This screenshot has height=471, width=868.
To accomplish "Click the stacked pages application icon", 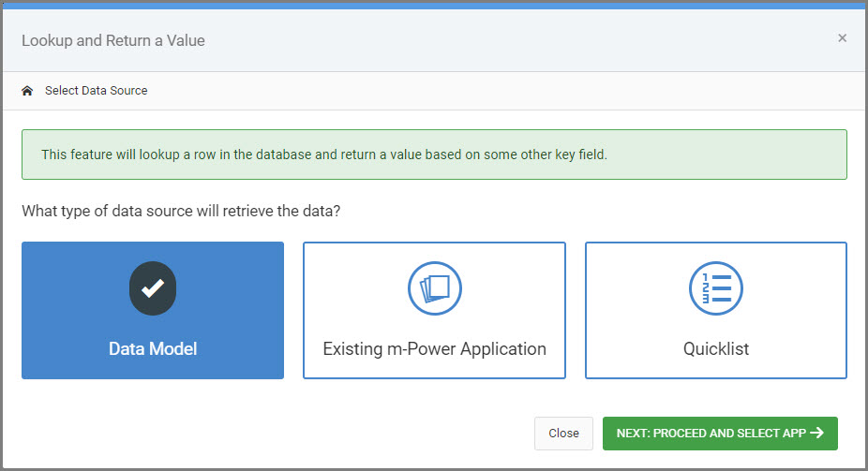I will pyautogui.click(x=435, y=288).
